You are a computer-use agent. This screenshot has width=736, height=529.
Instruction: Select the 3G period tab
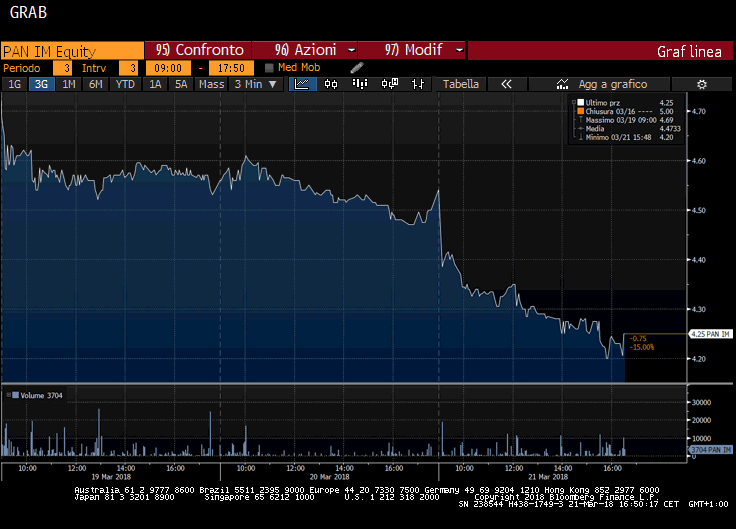click(x=41, y=84)
